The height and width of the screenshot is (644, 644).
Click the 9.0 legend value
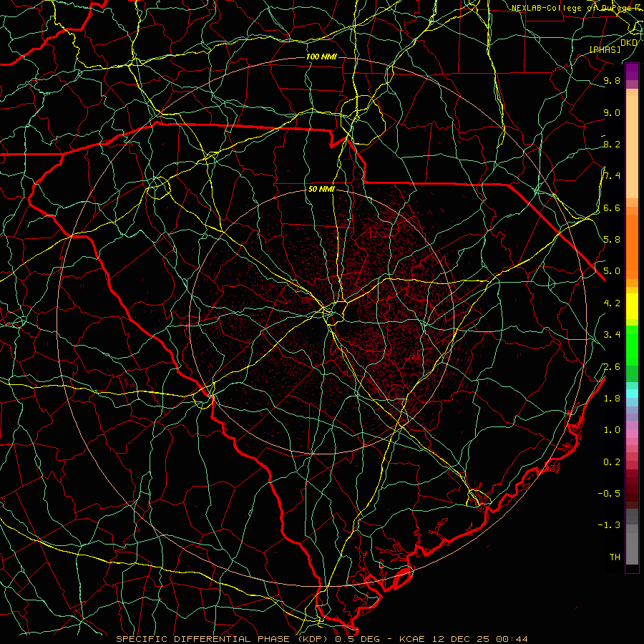tap(612, 112)
